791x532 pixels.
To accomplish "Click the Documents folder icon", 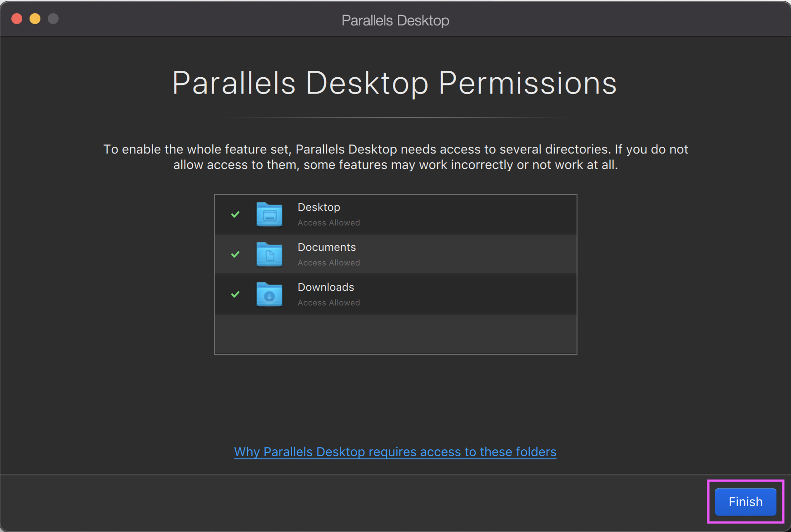I will 269,254.
